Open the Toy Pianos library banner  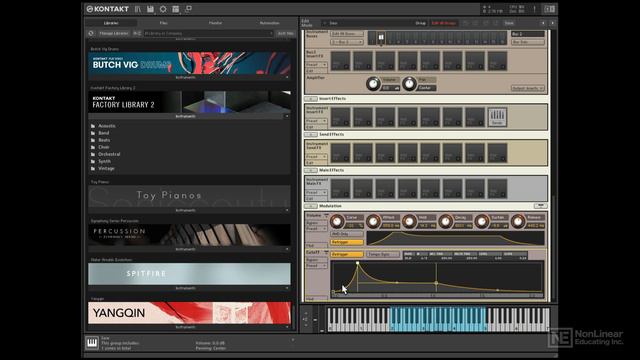click(189, 196)
